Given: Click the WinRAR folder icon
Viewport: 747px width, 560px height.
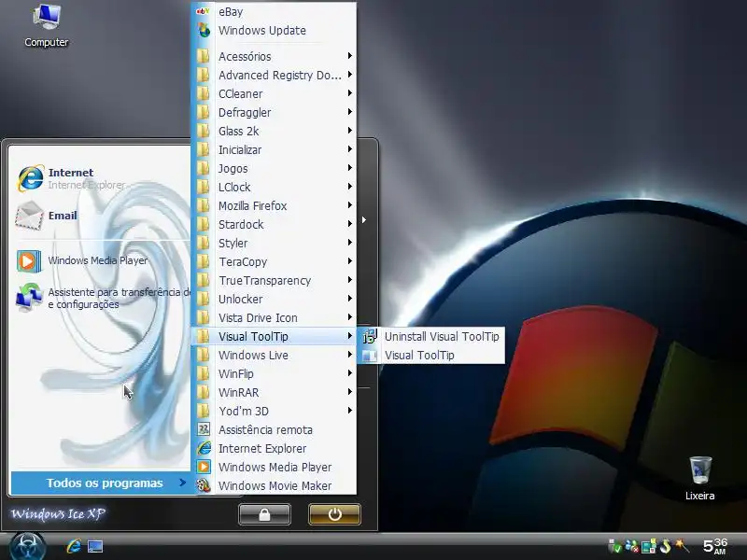Looking at the screenshot, I should [204, 392].
